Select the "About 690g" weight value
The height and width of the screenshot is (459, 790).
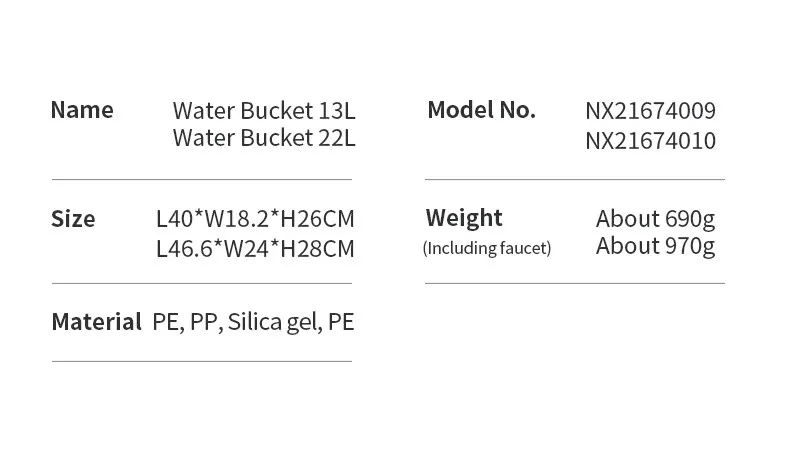(x=655, y=218)
